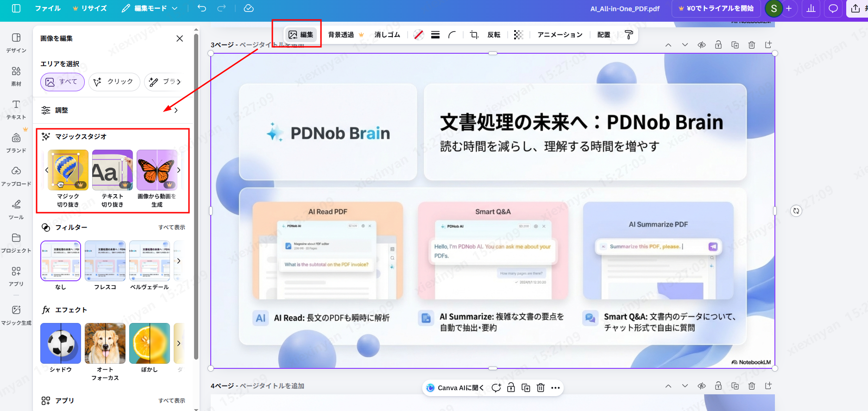Open the ツール sidebar section

tap(16, 209)
